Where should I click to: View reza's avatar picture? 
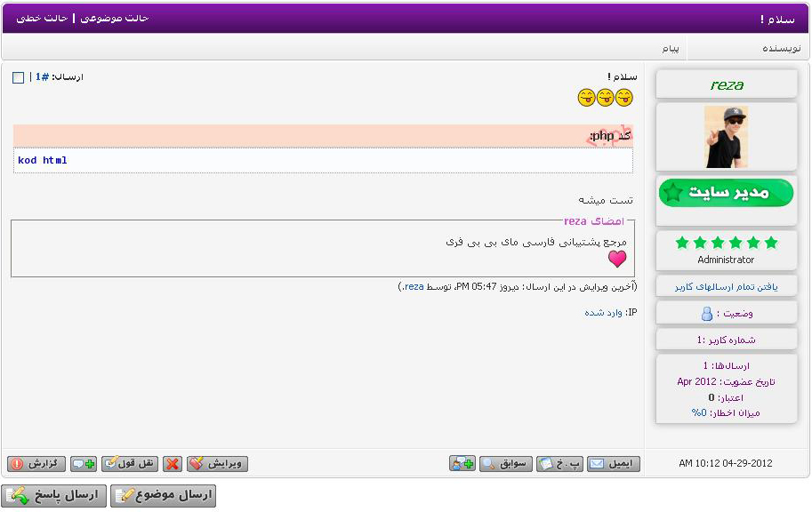coord(726,137)
